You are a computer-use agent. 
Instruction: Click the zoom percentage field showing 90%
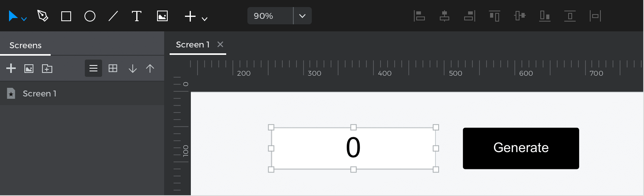270,16
